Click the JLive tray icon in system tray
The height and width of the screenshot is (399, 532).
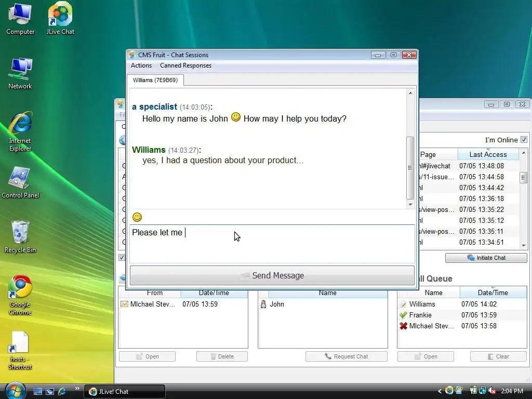click(449, 391)
